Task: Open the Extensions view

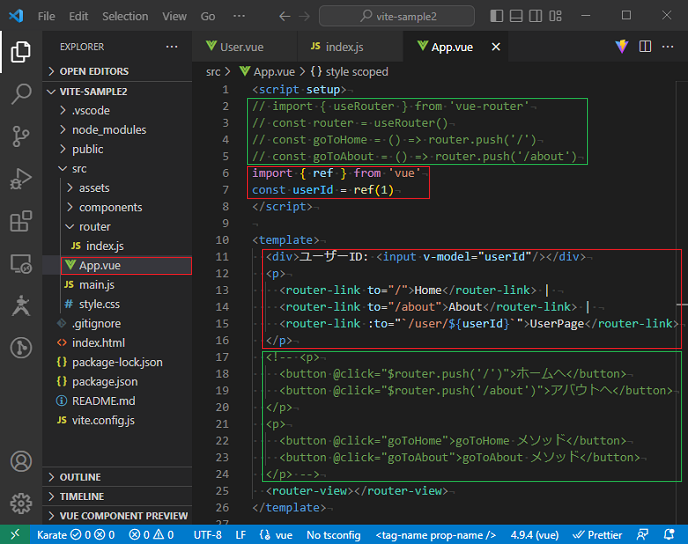Action: tap(21, 221)
